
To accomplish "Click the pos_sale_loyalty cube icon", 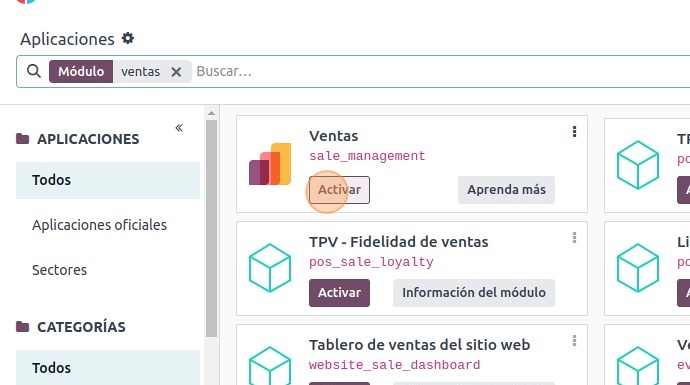I will (x=270, y=268).
